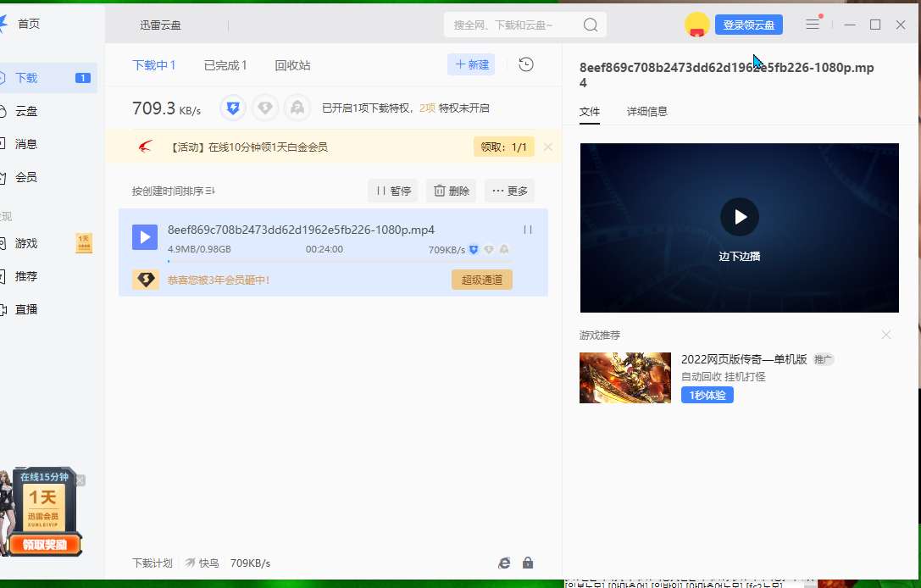Click the 登录领云盘 button
The height and width of the screenshot is (588, 921).
[x=749, y=25]
